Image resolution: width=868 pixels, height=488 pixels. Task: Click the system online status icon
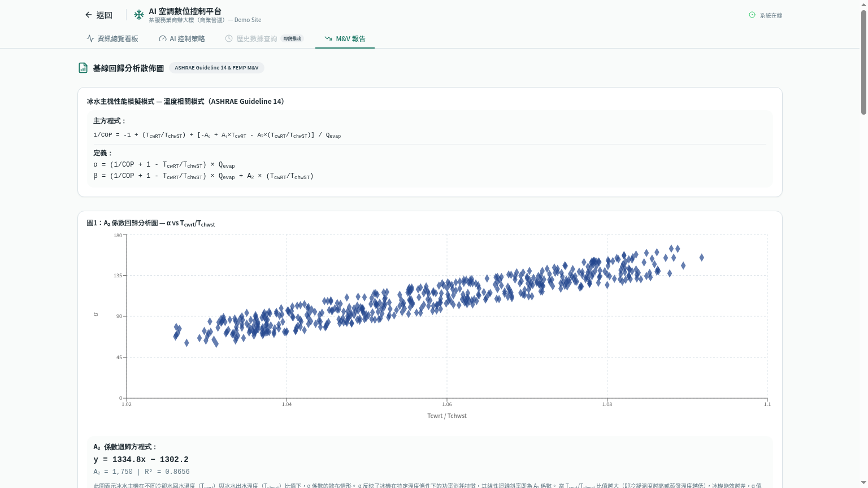point(752,15)
